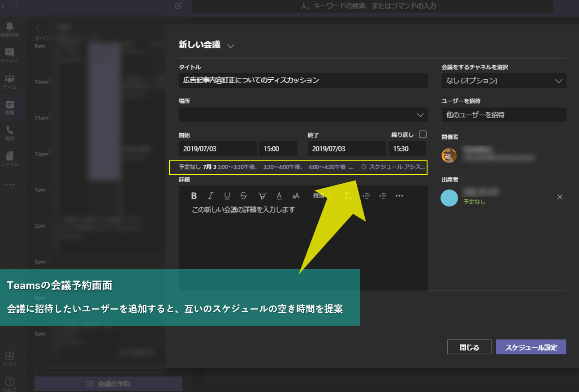Apply bold formatting in details editor

(194, 196)
